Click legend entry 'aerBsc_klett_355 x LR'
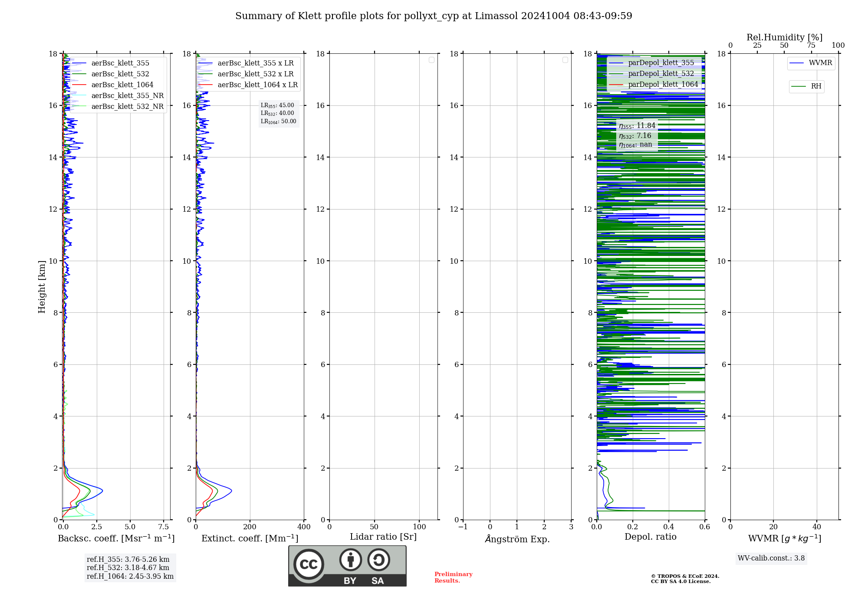Viewport: 868px width, 590px height. click(256, 63)
